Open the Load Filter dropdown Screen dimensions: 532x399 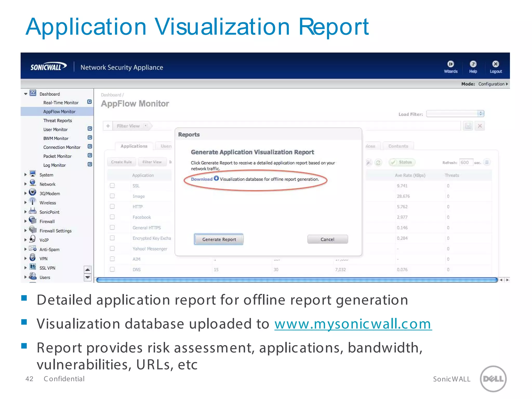click(x=455, y=114)
